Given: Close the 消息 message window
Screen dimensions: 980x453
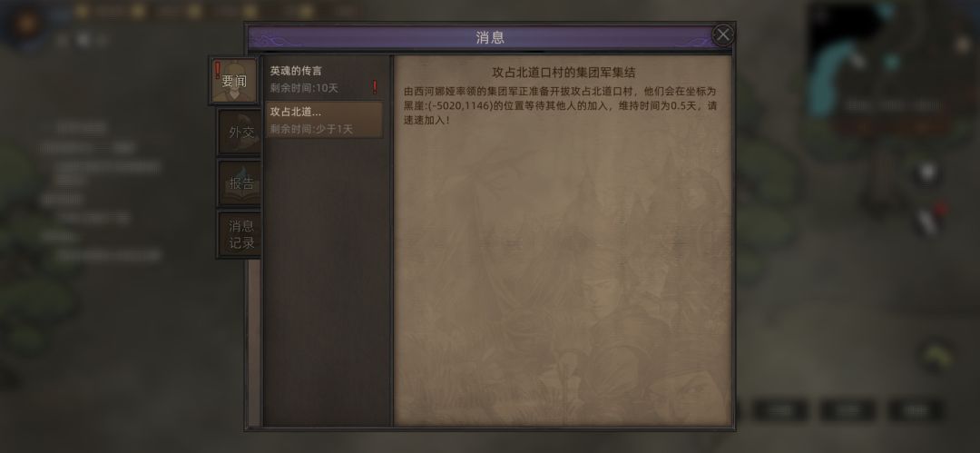Looking at the screenshot, I should (722, 35).
